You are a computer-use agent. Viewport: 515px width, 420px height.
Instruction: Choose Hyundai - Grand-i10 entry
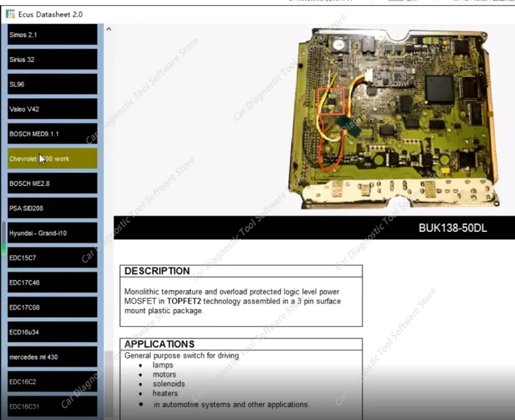52,233
